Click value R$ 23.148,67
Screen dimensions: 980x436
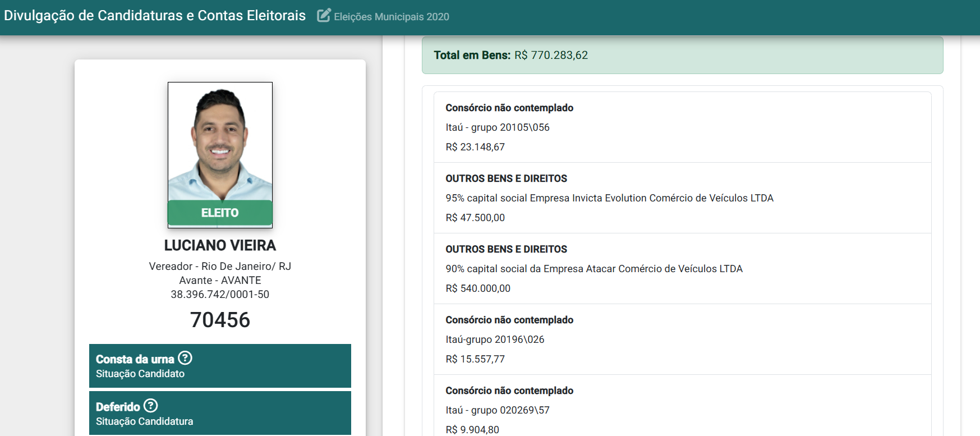point(475,147)
